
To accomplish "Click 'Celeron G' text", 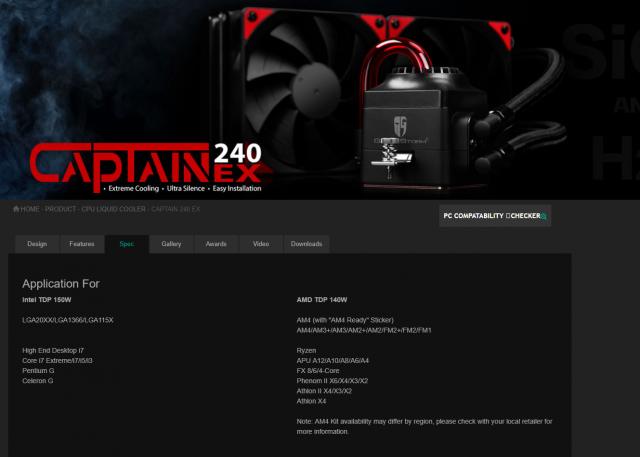I will 38,381.
